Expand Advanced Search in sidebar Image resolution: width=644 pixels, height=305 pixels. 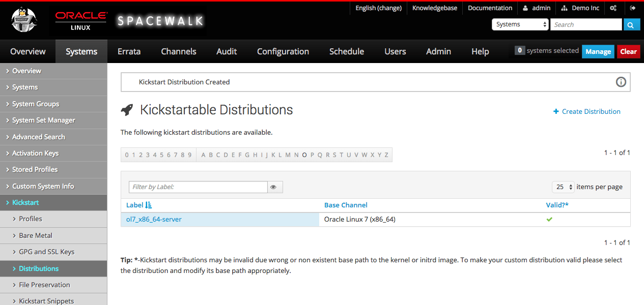53,137
